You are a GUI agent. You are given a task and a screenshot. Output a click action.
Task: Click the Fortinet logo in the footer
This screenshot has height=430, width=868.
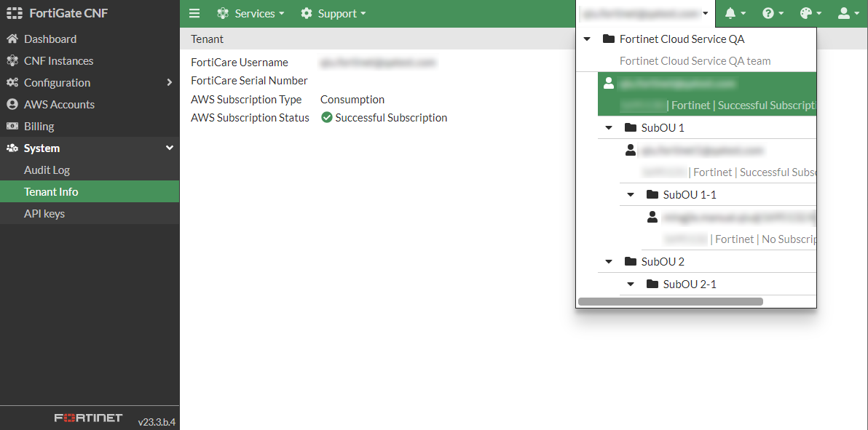point(87,418)
